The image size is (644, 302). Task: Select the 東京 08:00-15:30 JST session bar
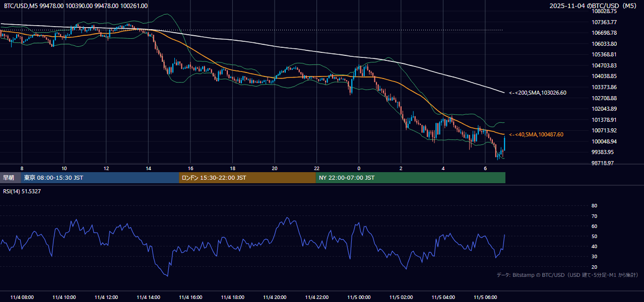coord(100,178)
